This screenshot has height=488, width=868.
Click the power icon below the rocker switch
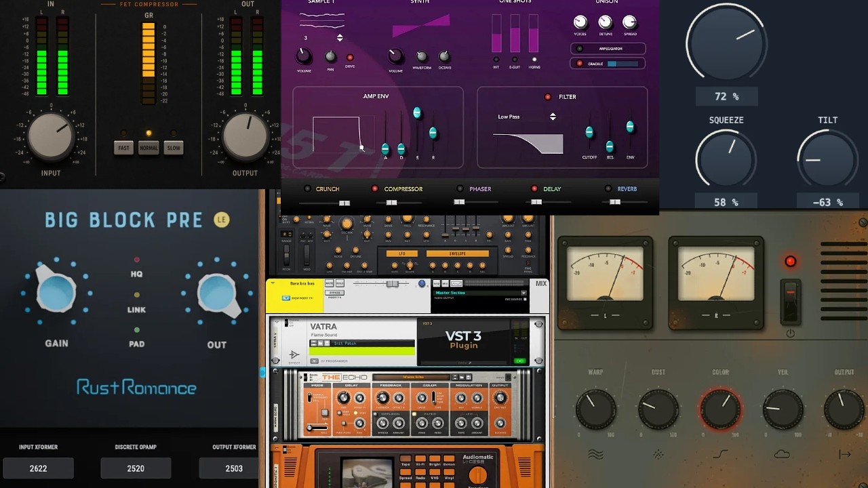pyautogui.click(x=790, y=333)
